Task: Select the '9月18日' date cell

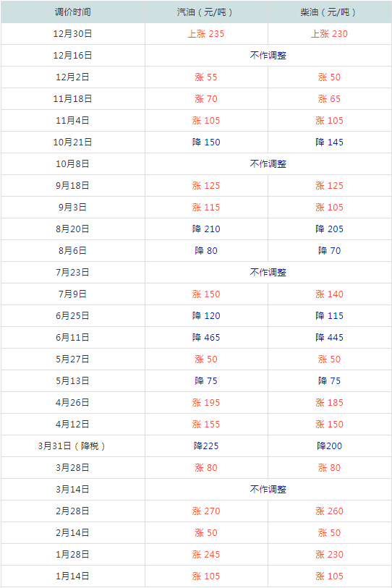Action: pyautogui.click(x=73, y=186)
